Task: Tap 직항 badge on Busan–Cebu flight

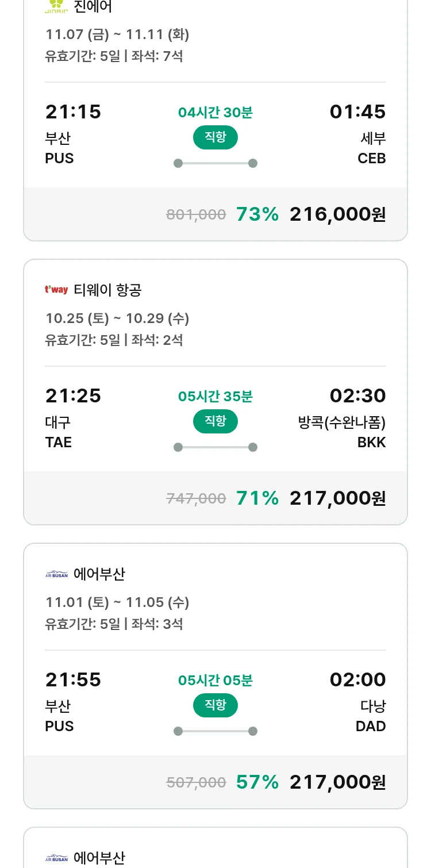Action: click(x=215, y=137)
